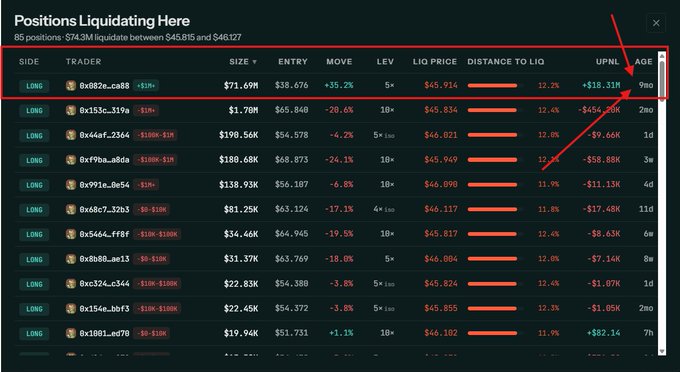
Task: Click entry price $38.676
Action: tap(291, 86)
